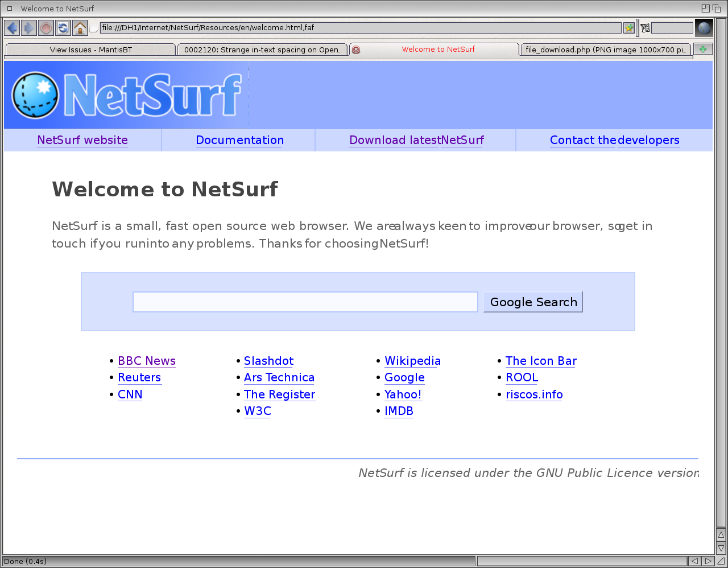The image size is (728, 568).
Task: Focus the Google search text field
Action: point(305,302)
